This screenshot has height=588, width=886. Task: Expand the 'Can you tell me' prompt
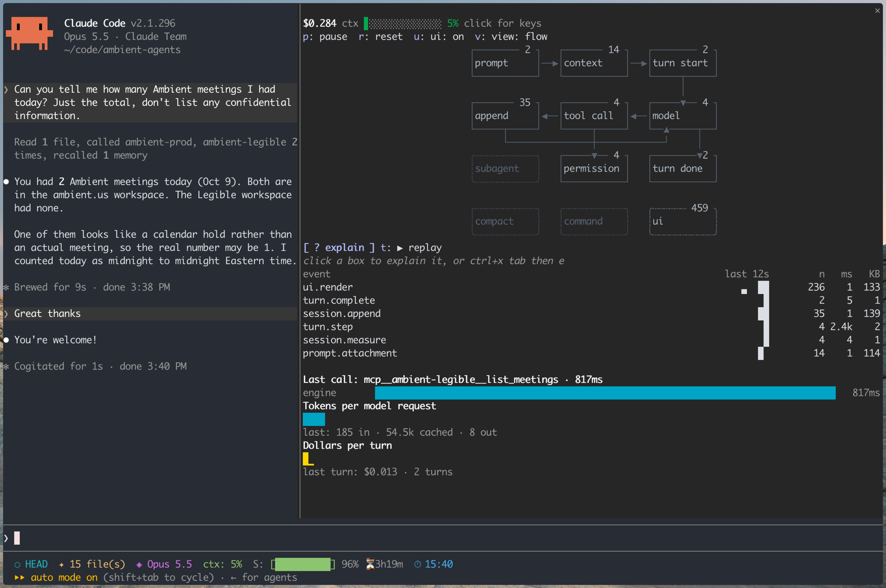150,102
